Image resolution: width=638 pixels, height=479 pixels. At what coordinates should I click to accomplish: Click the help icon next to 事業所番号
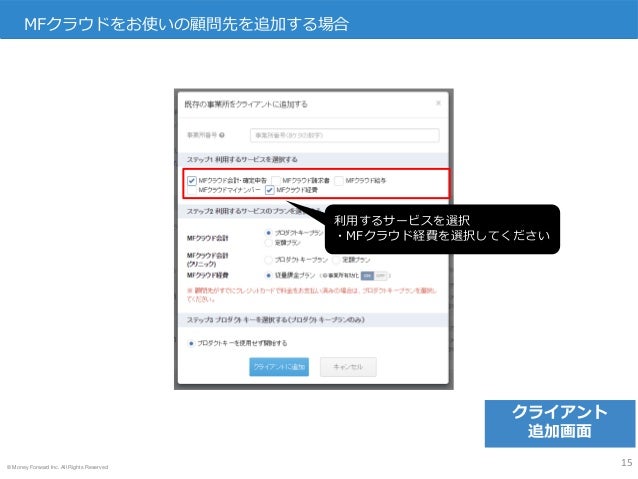(x=222, y=135)
